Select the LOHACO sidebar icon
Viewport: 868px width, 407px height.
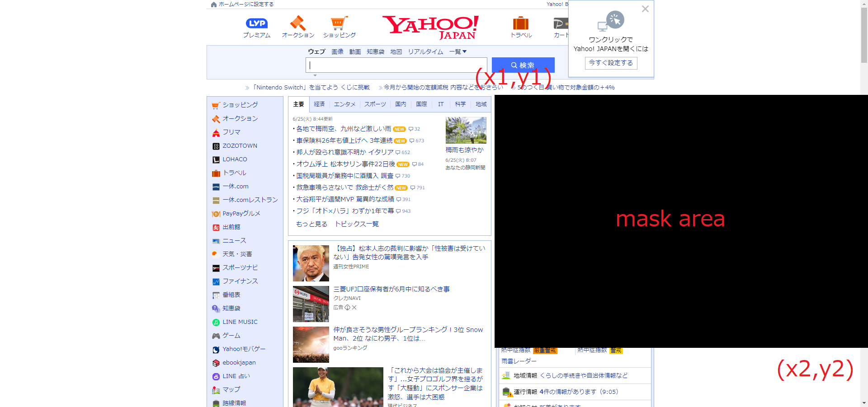coord(216,159)
